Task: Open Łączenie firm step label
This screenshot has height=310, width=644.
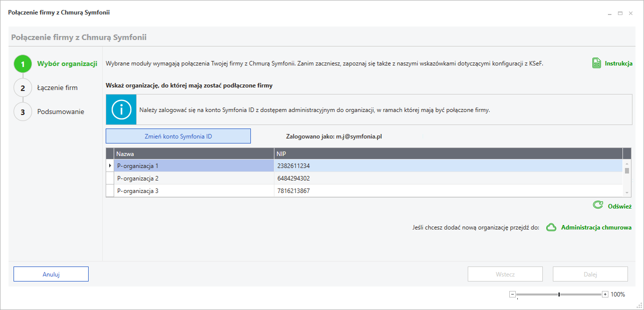Action: (x=57, y=88)
